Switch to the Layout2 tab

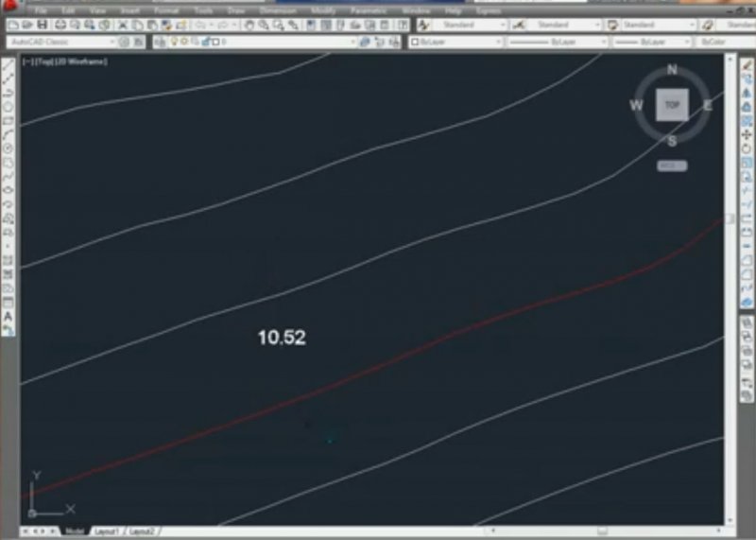(143, 531)
